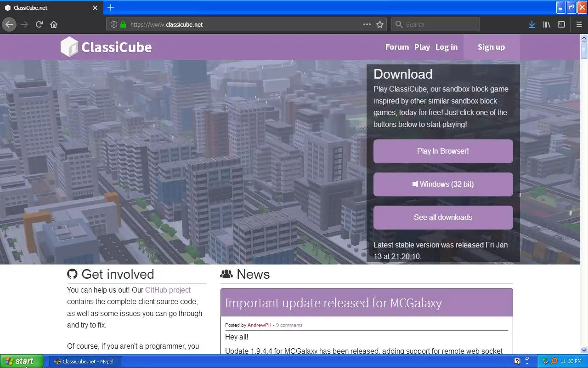Click the browser Search box
Viewport: 588px width, 368px height.
(x=435, y=24)
